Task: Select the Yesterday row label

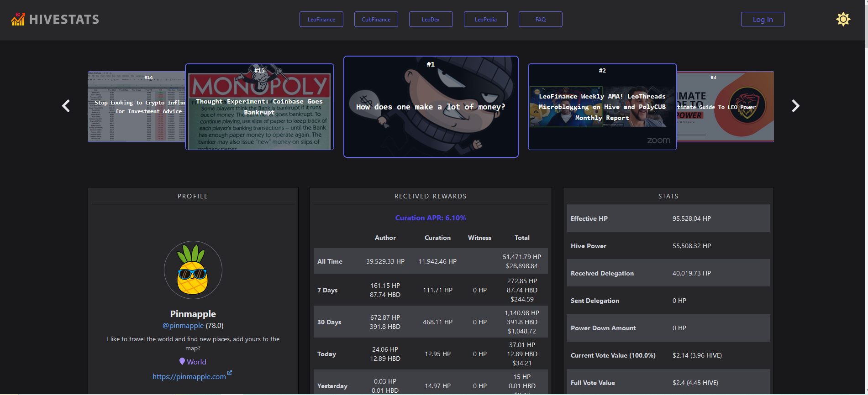Action: coord(332,386)
